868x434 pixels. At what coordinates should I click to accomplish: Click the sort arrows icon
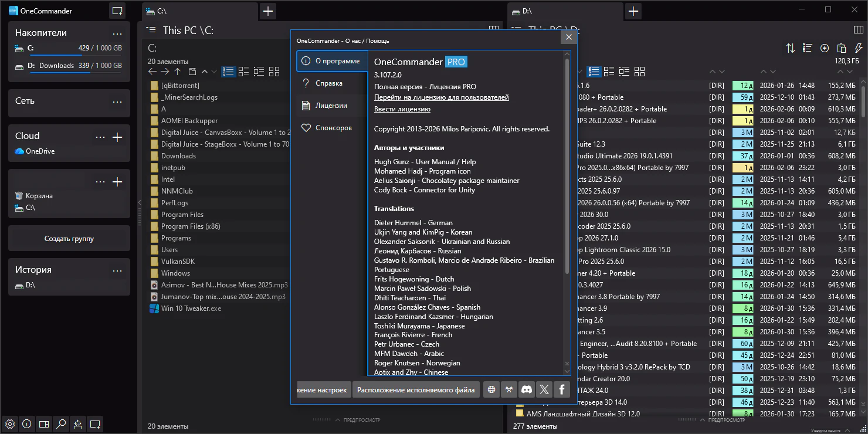[x=791, y=48]
